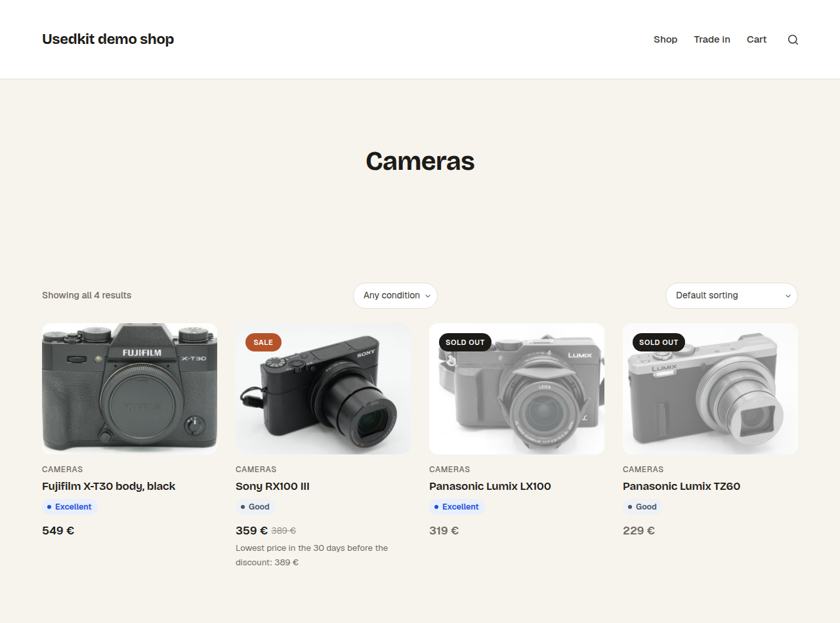This screenshot has width=840, height=623.
Task: Expand the Any condition filter dropdown
Action: (395, 296)
